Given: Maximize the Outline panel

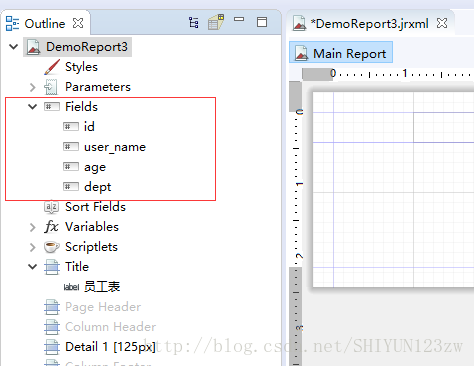Looking at the screenshot, I should click(x=262, y=22).
